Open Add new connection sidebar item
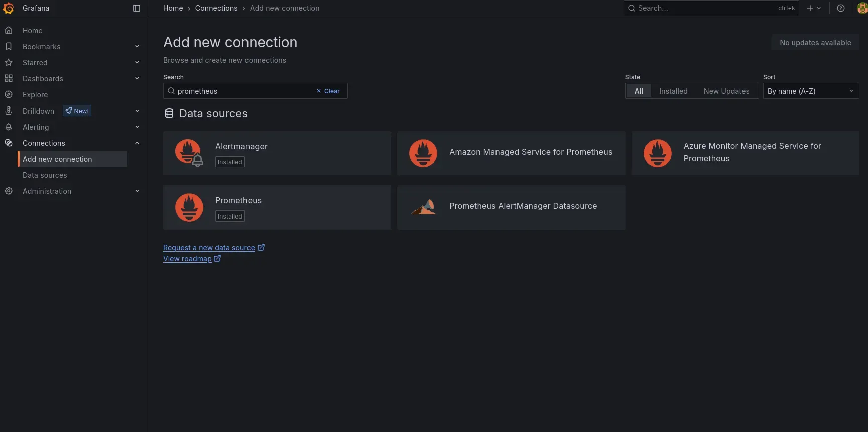Image resolution: width=868 pixels, height=432 pixels. coord(72,159)
